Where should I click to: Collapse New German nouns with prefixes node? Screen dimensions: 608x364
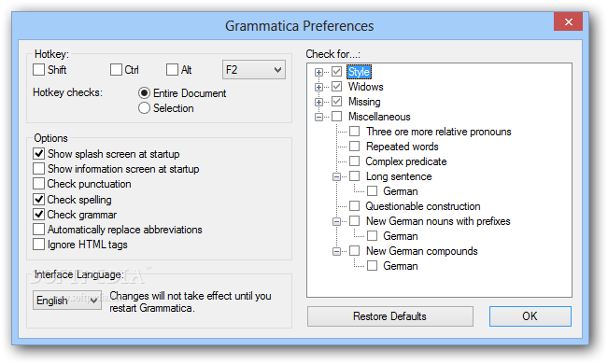coord(336,221)
